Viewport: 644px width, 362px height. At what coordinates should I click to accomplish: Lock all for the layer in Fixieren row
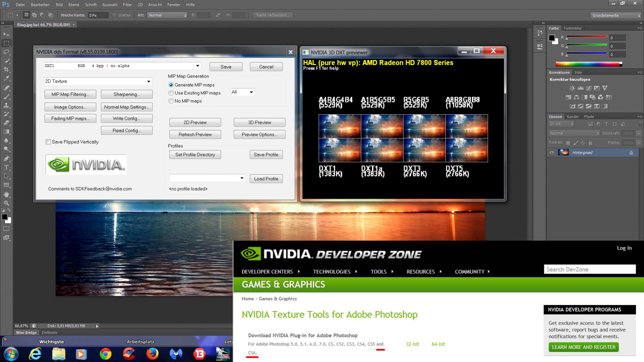click(590, 143)
